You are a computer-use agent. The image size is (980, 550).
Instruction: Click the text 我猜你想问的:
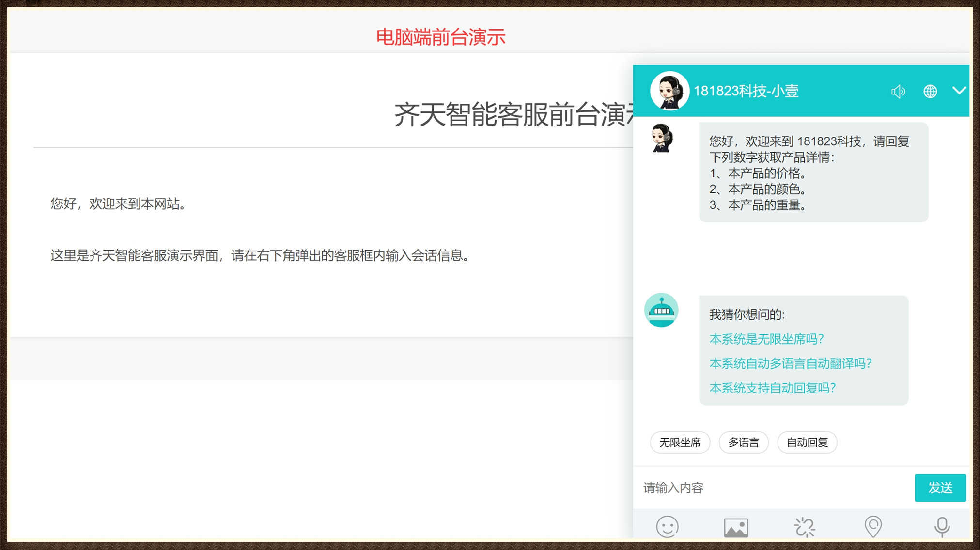[x=747, y=314]
